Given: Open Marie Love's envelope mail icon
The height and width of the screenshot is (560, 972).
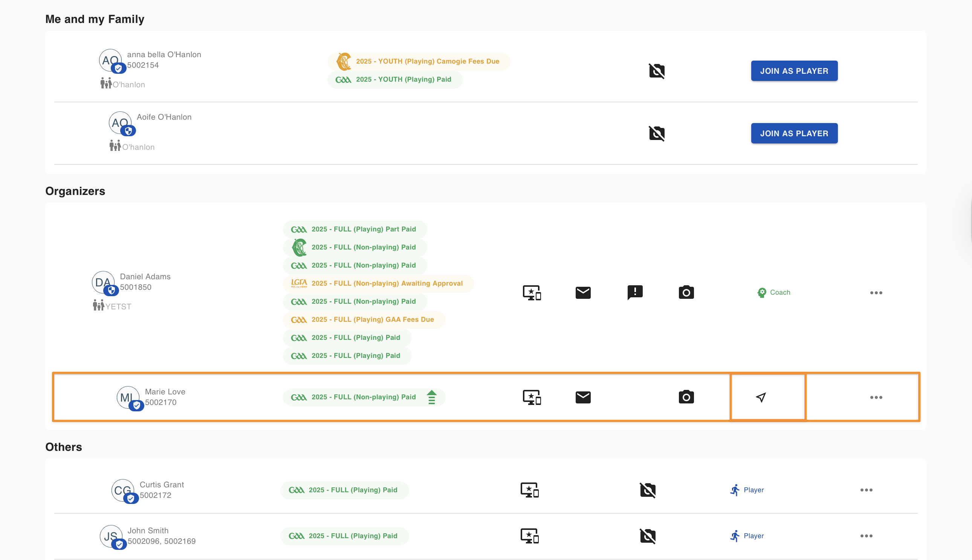Looking at the screenshot, I should tap(583, 397).
